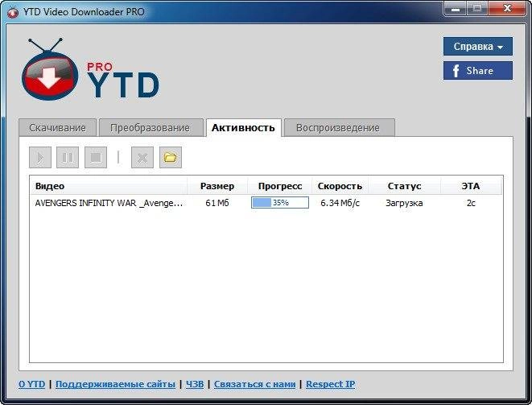Image resolution: width=532 pixels, height=405 pixels.
Task: Switch to the Воспроизведение tab
Action: (x=339, y=128)
